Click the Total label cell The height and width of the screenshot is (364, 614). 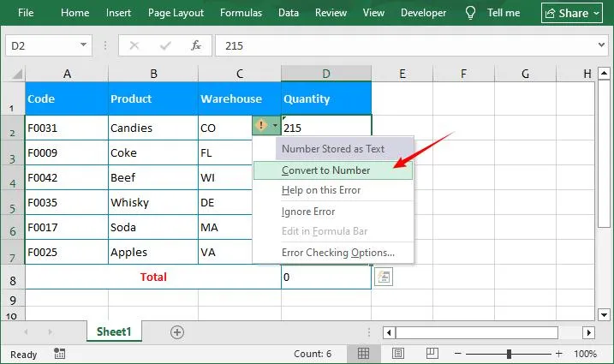pos(153,277)
